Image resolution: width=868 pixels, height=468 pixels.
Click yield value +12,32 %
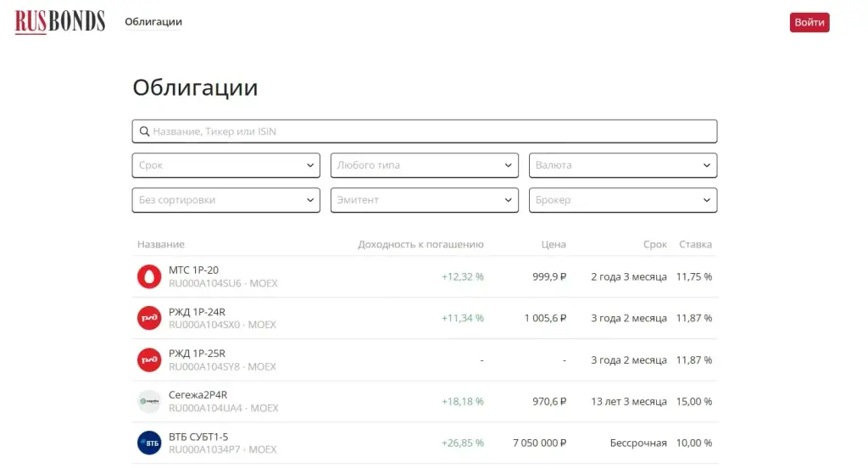coord(463,276)
